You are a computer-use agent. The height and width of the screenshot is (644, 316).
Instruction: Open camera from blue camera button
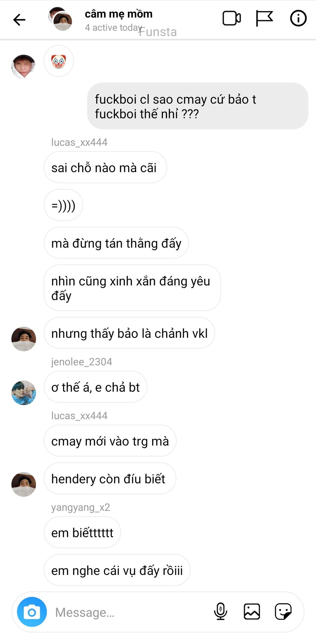(x=32, y=612)
